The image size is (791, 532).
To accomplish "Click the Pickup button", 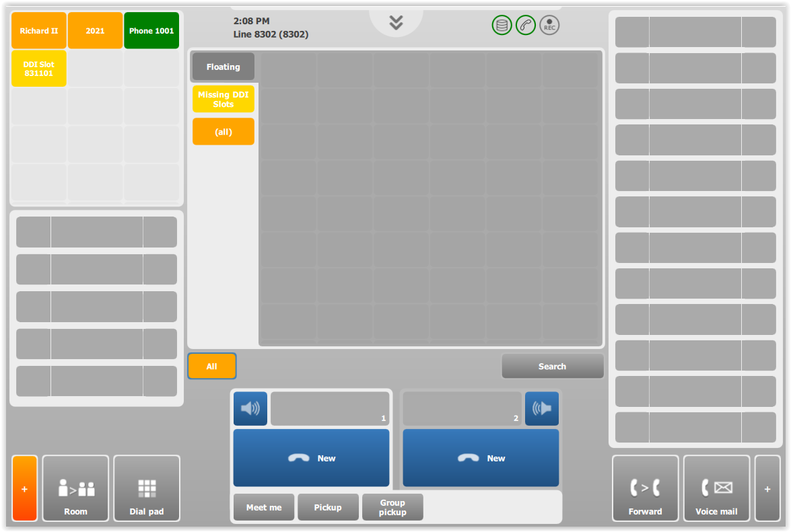I will [x=328, y=507].
